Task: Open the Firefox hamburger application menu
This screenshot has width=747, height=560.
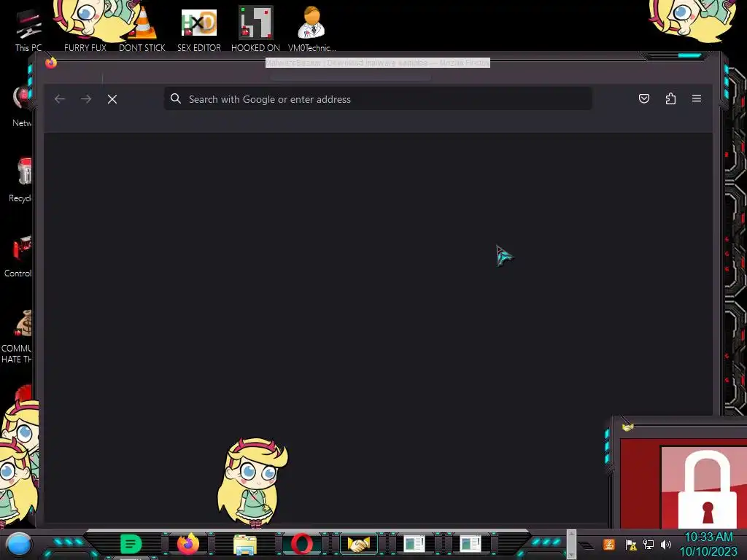Action: tap(697, 98)
